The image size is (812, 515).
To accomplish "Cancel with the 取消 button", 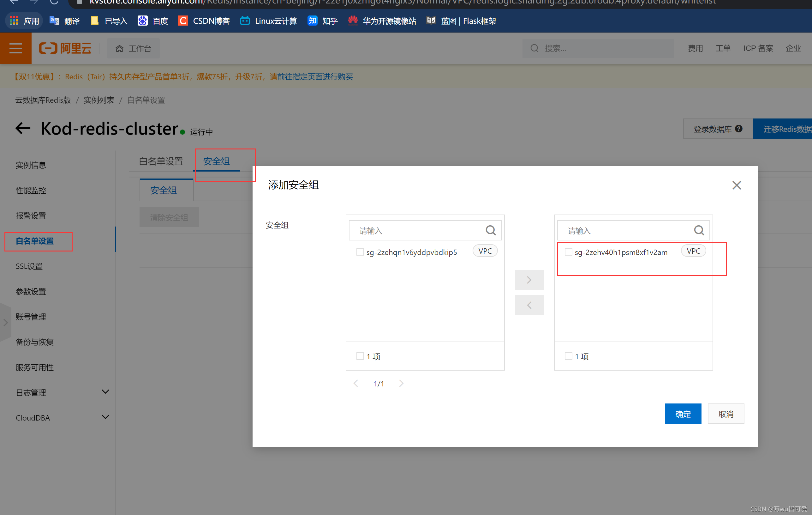I will (x=726, y=414).
